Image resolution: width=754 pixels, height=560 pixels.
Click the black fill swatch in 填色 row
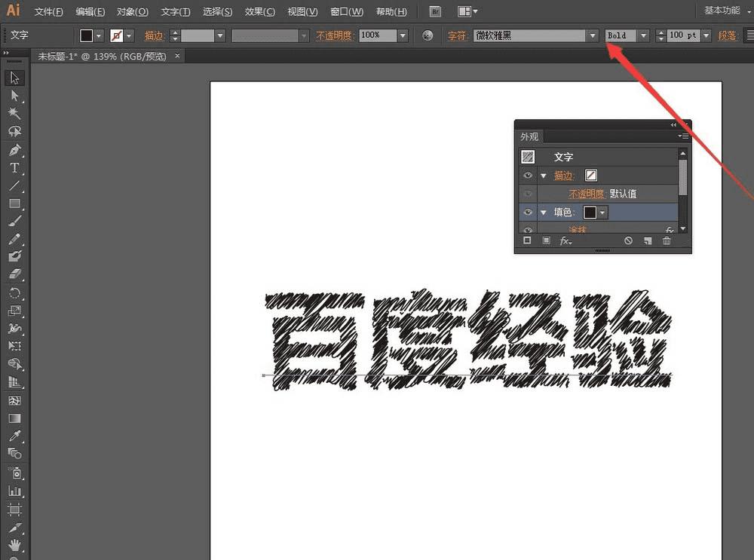pyautogui.click(x=590, y=213)
